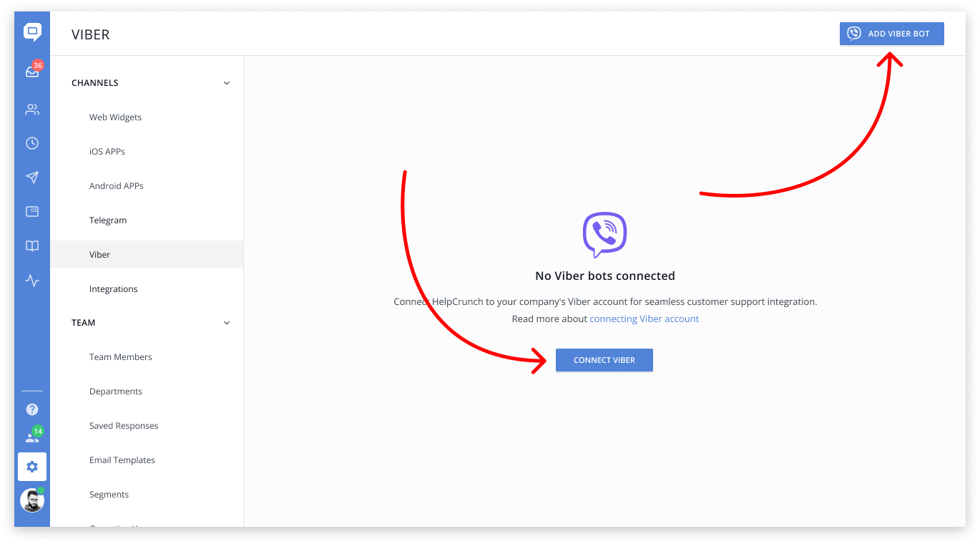This screenshot has width=980, height=544.
Task: Click the No Viber bots connected heading
Action: tap(605, 276)
